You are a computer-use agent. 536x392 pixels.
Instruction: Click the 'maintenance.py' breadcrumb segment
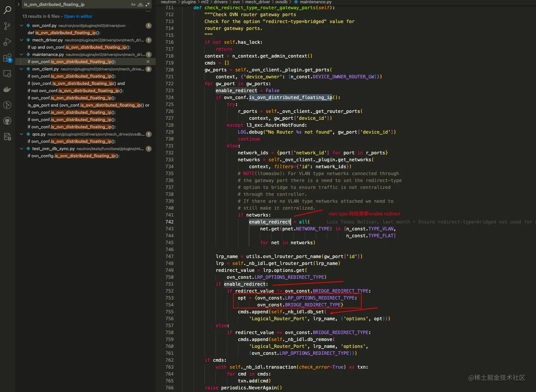point(316,2)
